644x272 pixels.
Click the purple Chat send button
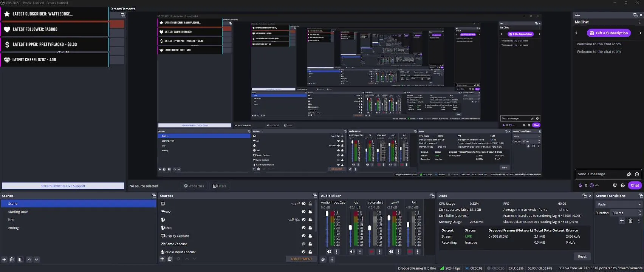(635, 185)
